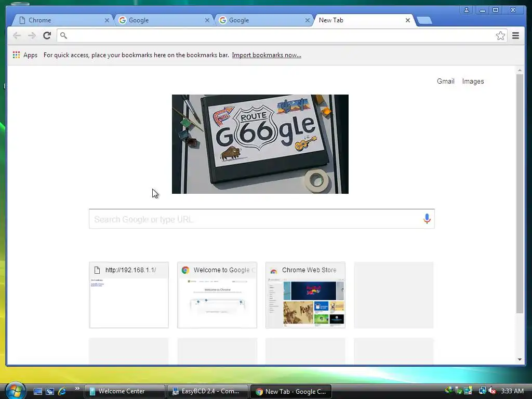The width and height of the screenshot is (532, 399).
Task: Open the Chrome Web Store thumbnail
Action: coord(305,295)
